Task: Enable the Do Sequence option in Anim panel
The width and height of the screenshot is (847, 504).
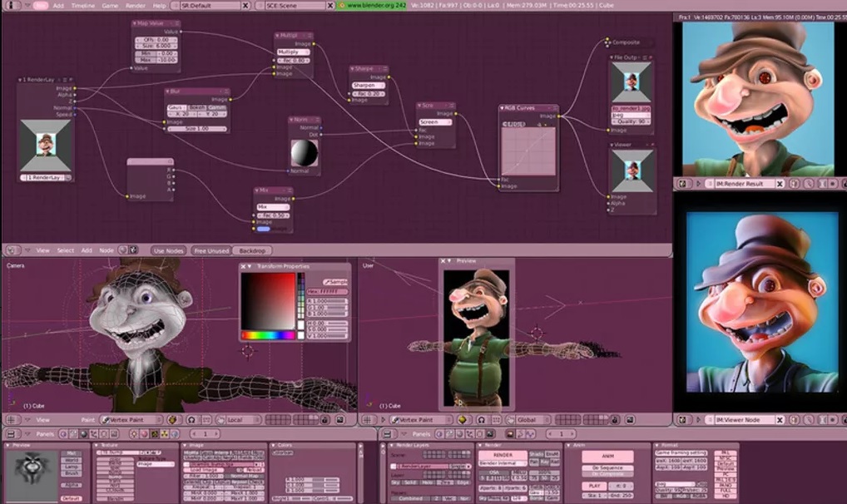Action: (x=607, y=469)
